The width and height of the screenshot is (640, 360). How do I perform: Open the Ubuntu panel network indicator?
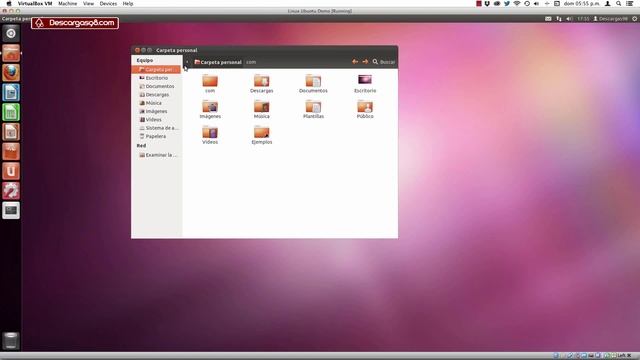coord(558,19)
